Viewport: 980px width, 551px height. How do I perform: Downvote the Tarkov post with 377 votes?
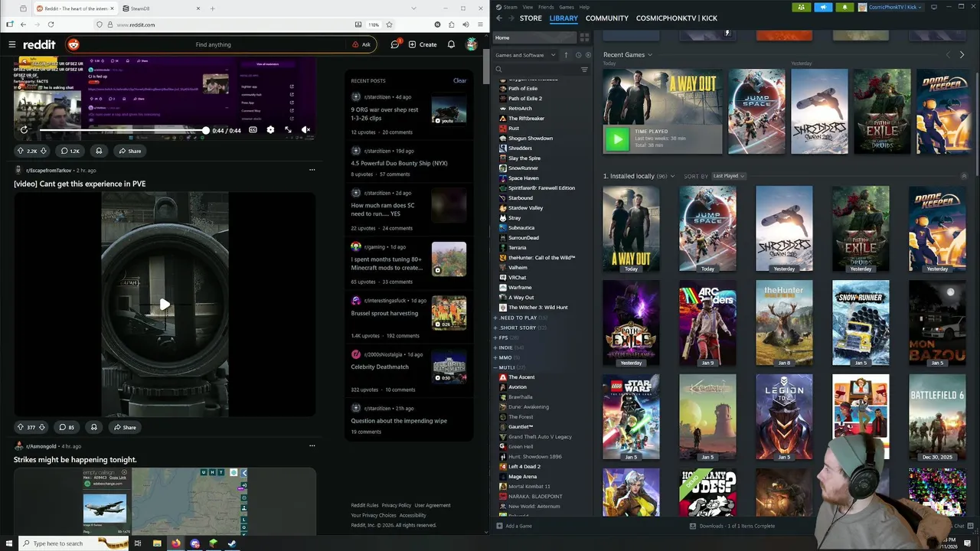coord(42,427)
